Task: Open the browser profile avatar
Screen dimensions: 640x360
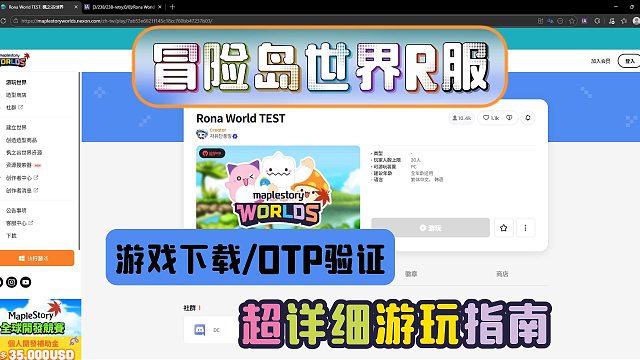Action: pos(636,20)
